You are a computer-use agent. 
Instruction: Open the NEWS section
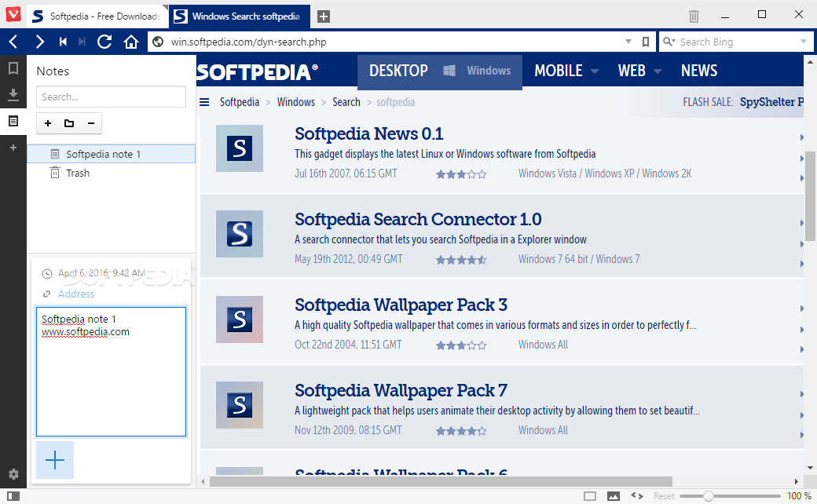pyautogui.click(x=699, y=71)
